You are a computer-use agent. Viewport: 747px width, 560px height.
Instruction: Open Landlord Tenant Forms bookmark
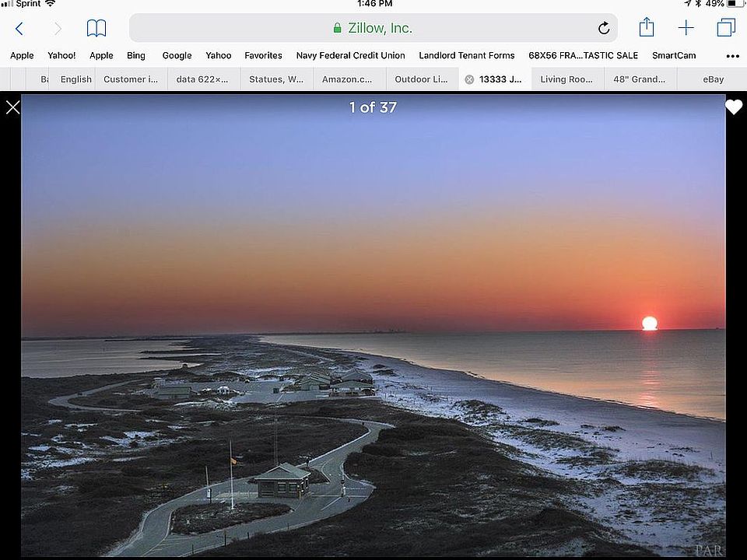click(467, 56)
